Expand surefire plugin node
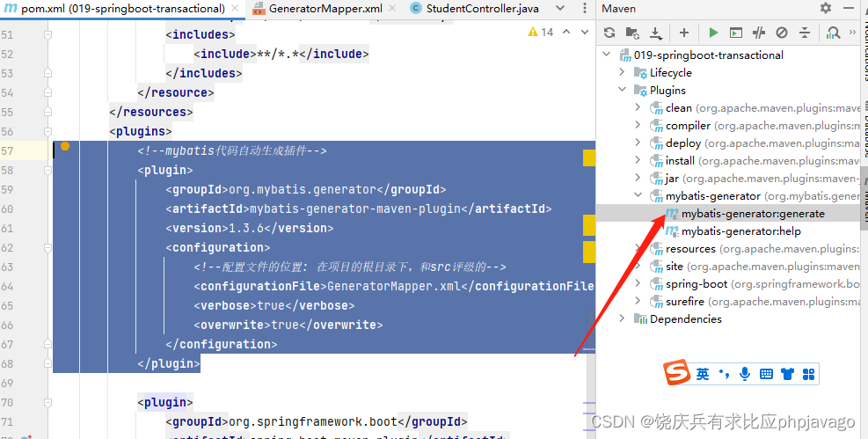Image resolution: width=868 pixels, height=439 pixels. pos(638,301)
